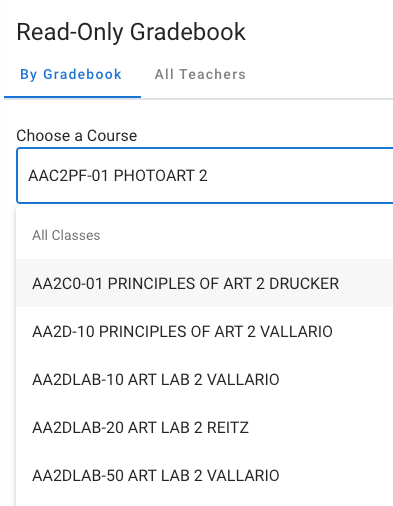The image size is (393, 506).
Task: Pick the REITZ art lab section
Action: [205, 427]
